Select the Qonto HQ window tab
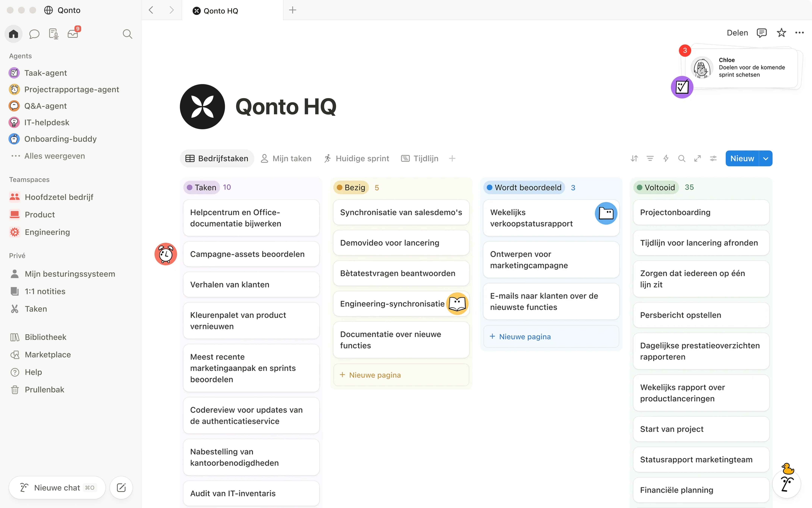Image resolution: width=812 pixels, height=508 pixels. tap(233, 10)
